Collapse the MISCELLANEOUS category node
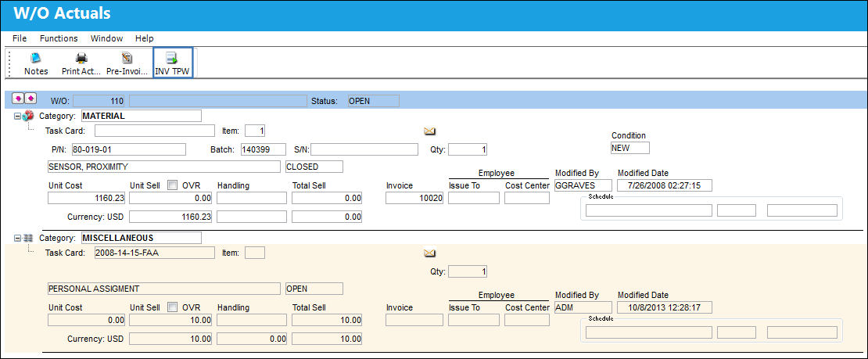Screen dimensions: 868x359 (x=18, y=238)
